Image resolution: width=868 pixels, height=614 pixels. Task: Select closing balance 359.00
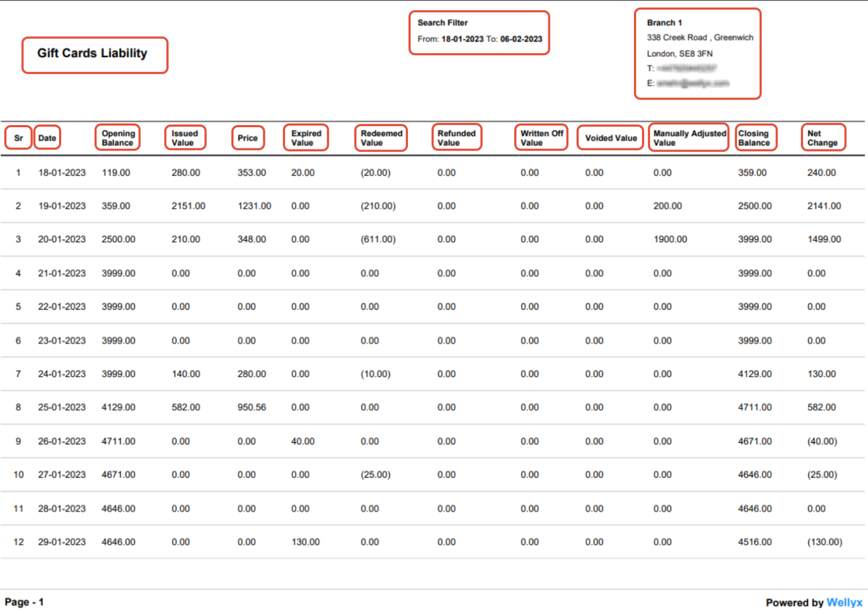point(752,173)
